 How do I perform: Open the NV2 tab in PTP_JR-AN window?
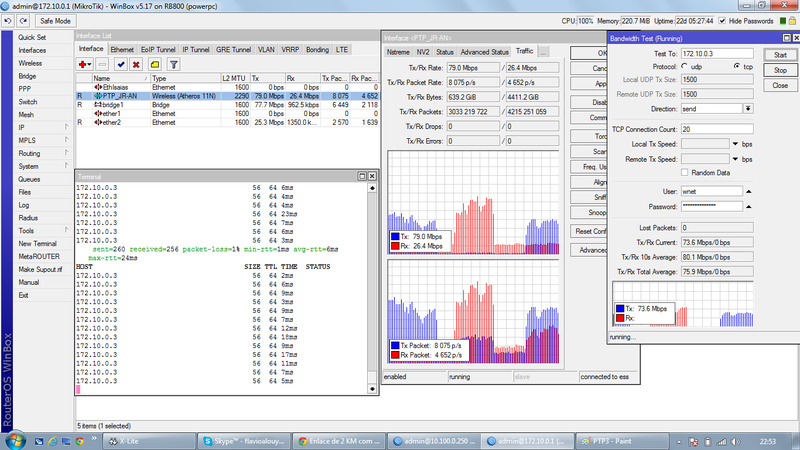[422, 52]
